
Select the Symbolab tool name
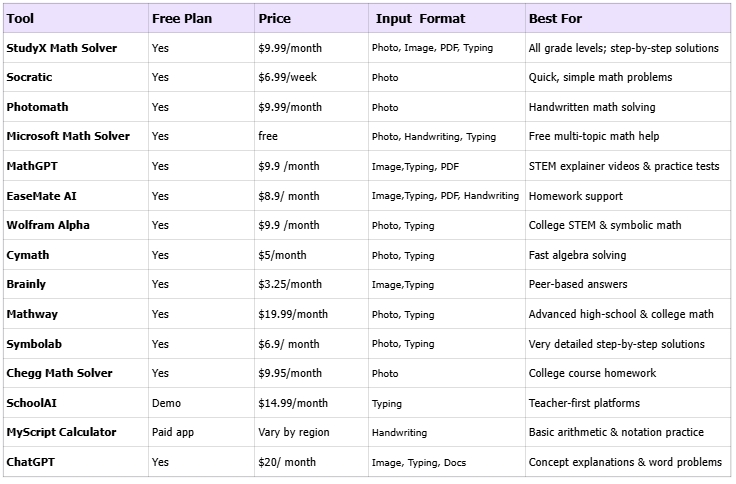pyautogui.click(x=34, y=344)
